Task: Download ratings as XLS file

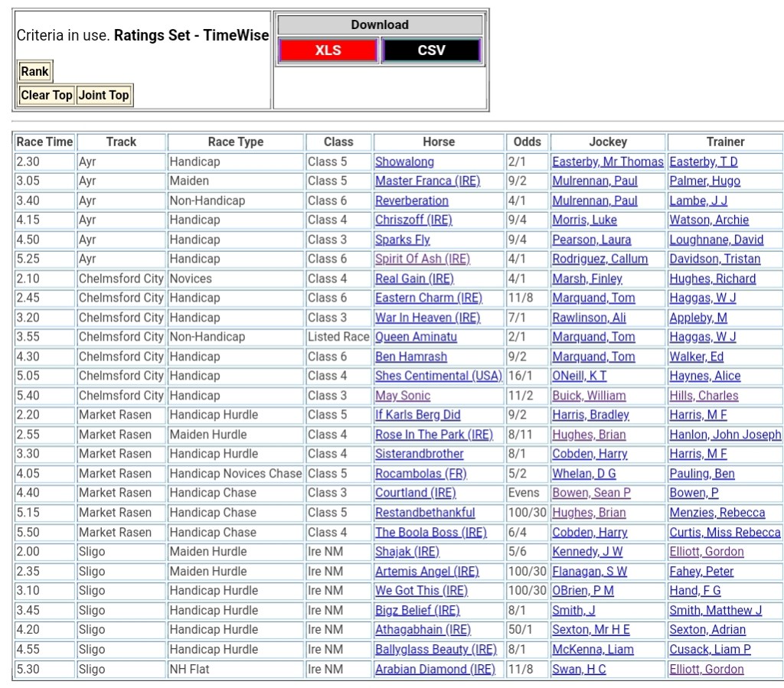Action: tap(328, 51)
